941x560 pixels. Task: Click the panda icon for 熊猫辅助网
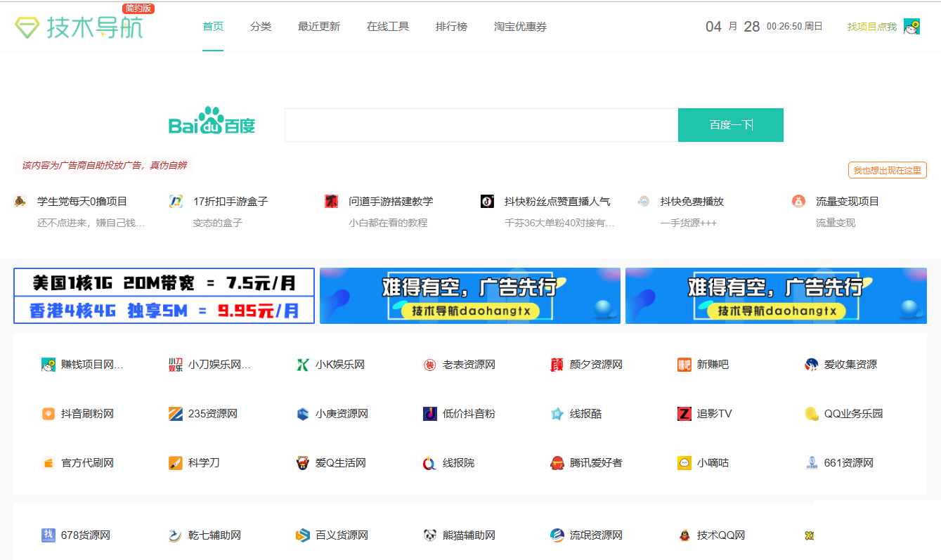pyautogui.click(x=430, y=535)
